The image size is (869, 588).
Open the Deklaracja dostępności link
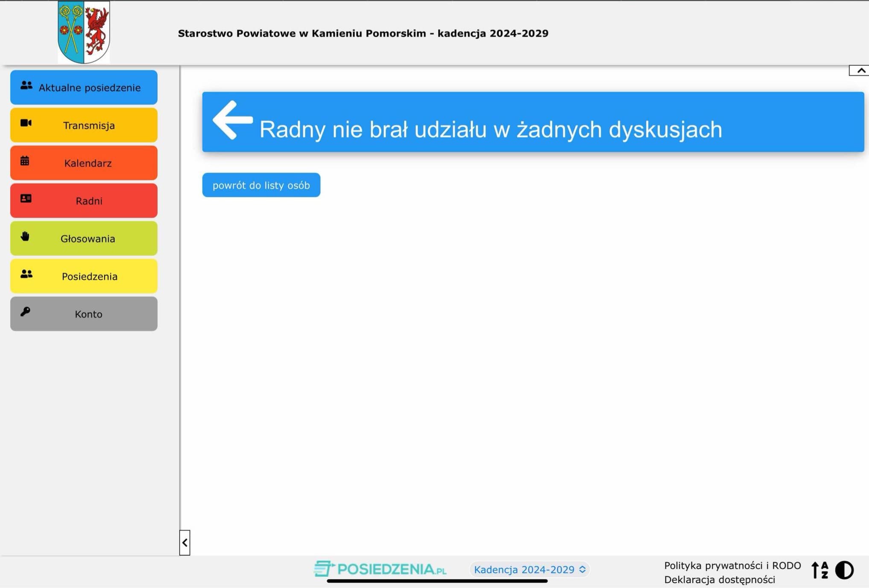pyautogui.click(x=719, y=580)
